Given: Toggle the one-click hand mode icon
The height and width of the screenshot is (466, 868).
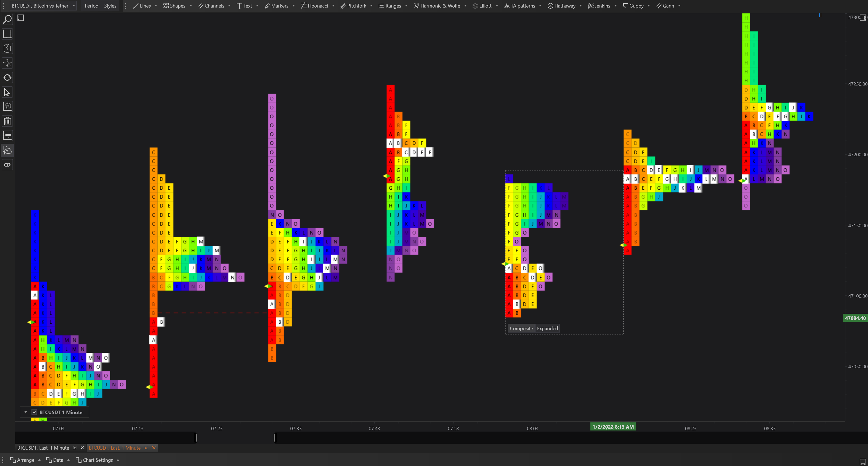Looking at the screenshot, I should click(7, 150).
